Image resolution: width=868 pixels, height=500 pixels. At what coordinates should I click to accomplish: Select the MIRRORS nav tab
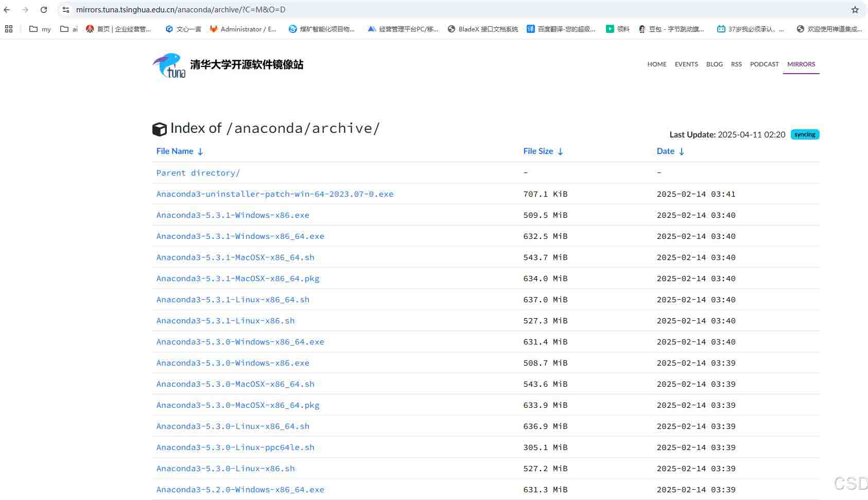click(x=801, y=64)
